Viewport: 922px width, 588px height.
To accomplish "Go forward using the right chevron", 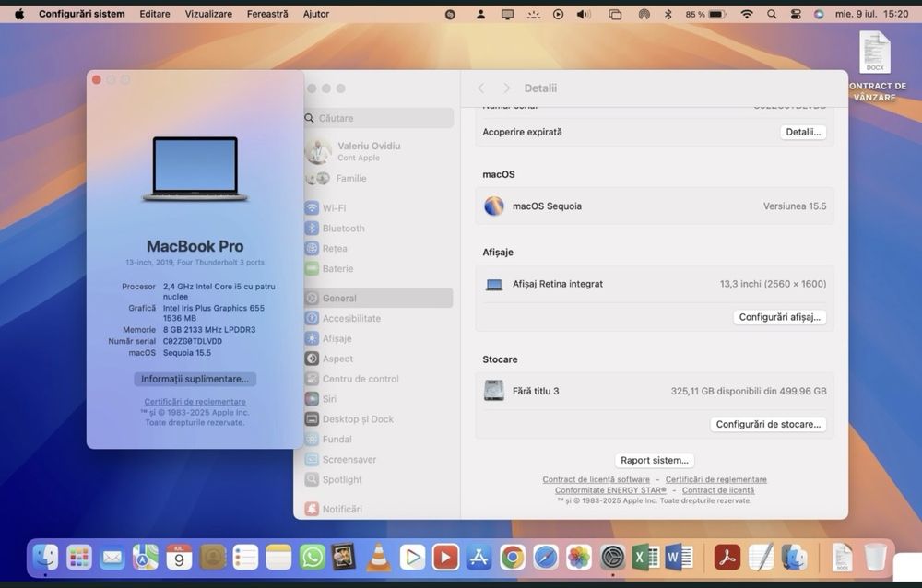I will point(506,88).
